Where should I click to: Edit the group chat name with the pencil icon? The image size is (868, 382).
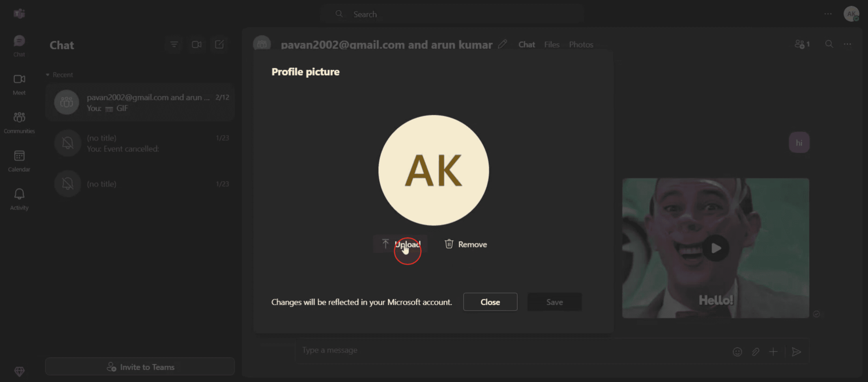click(502, 44)
